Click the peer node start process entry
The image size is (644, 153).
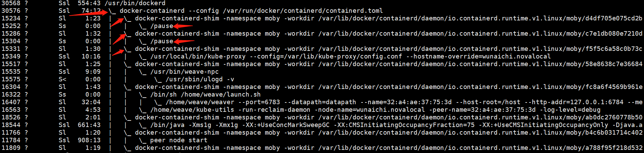tap(179, 140)
